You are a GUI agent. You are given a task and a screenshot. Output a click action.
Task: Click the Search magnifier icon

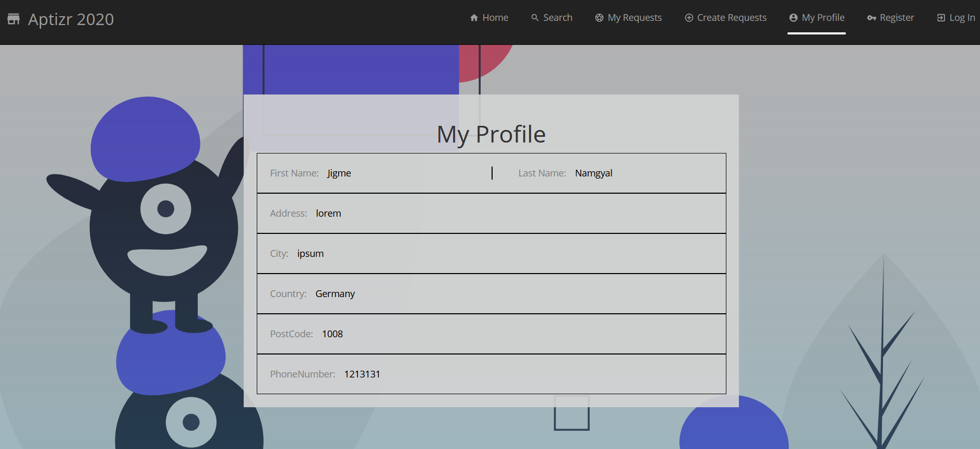point(535,18)
